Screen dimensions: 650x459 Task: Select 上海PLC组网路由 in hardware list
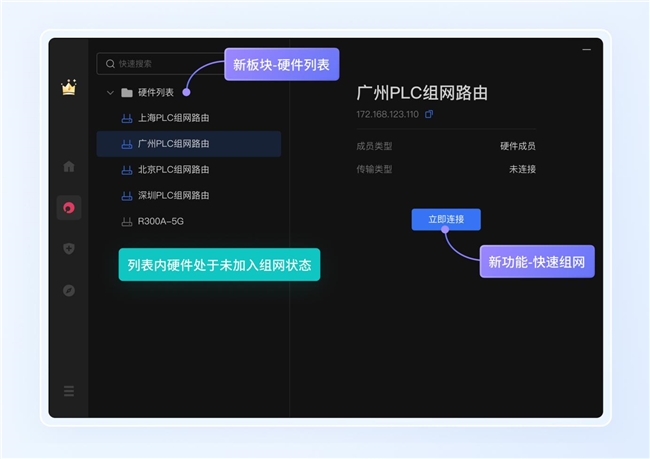point(173,118)
